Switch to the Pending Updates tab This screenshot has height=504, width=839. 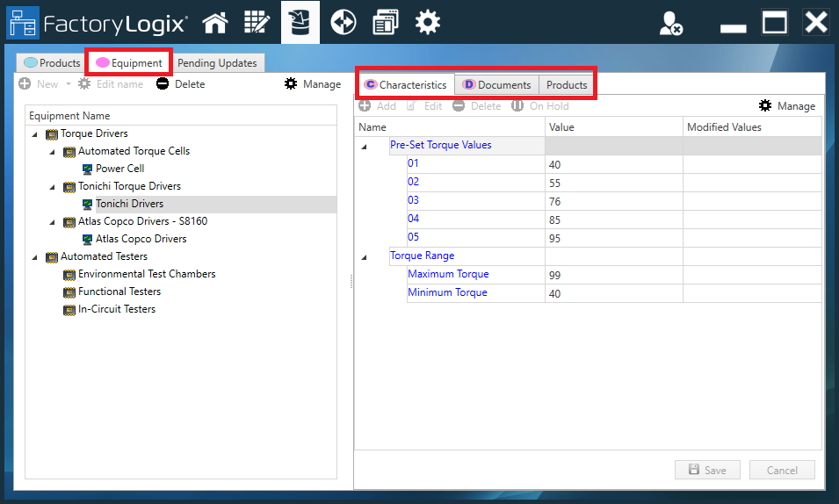pyautogui.click(x=217, y=63)
